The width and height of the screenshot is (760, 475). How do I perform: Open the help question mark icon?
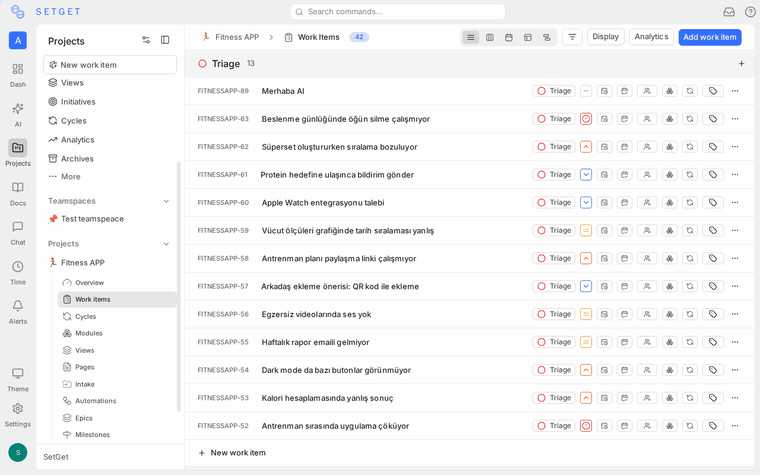click(x=750, y=12)
